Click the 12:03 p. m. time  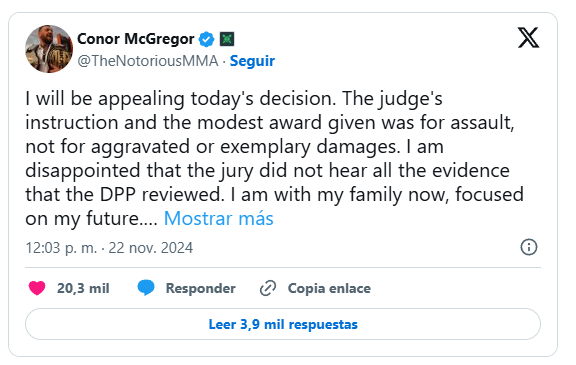pos(61,248)
